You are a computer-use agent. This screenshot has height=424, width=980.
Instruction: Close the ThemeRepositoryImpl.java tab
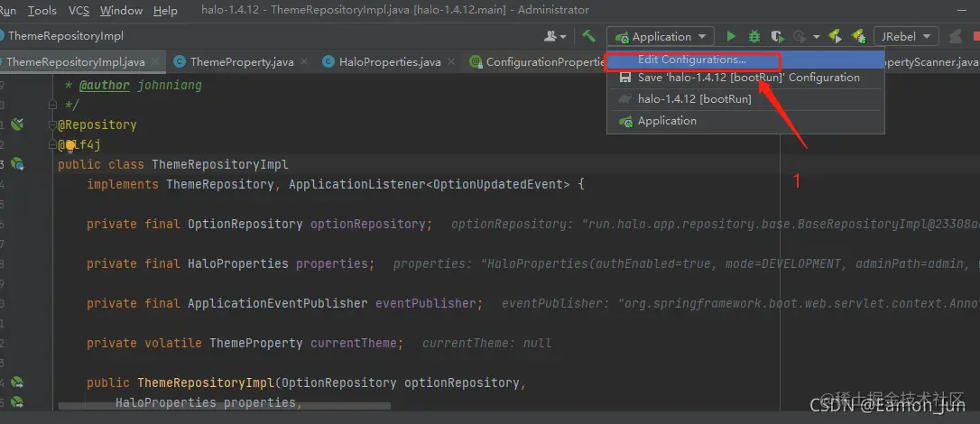(156, 62)
